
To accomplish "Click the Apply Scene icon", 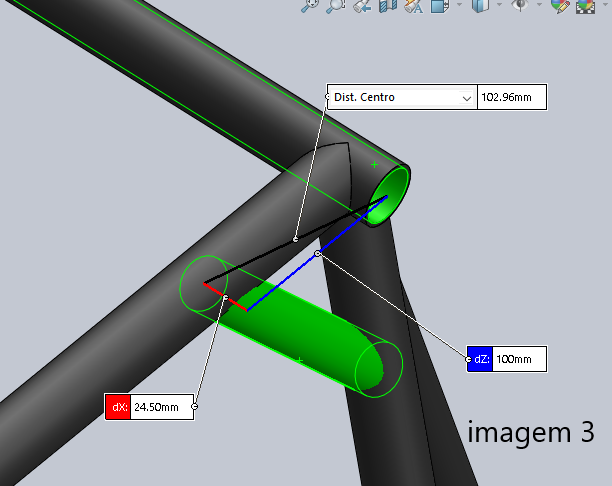I will point(585,6).
